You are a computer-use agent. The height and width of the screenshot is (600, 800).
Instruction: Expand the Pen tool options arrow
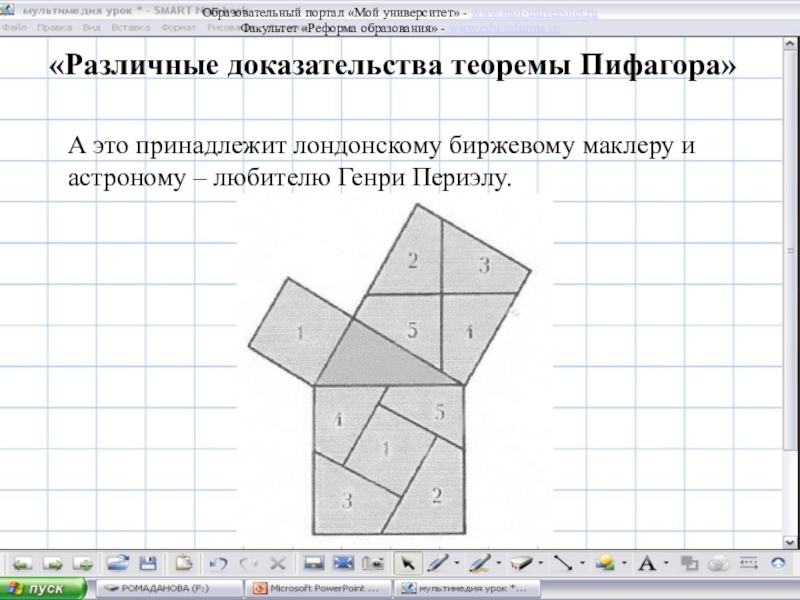tap(457, 563)
